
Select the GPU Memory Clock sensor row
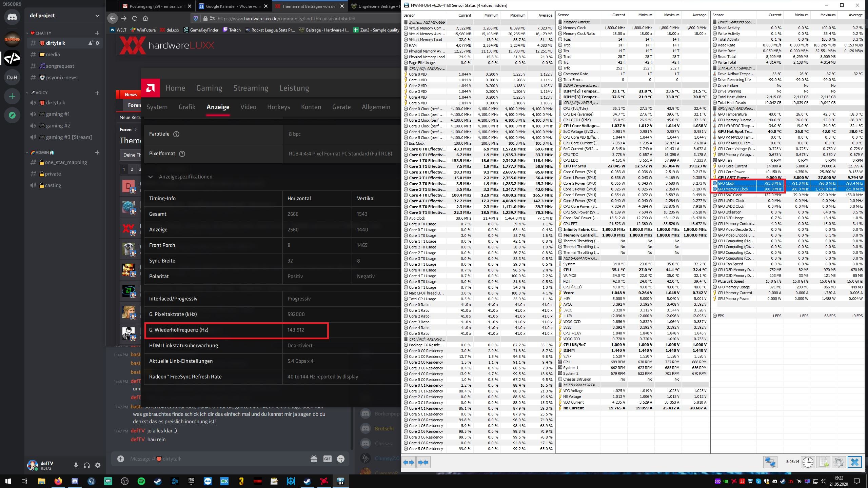(x=787, y=189)
